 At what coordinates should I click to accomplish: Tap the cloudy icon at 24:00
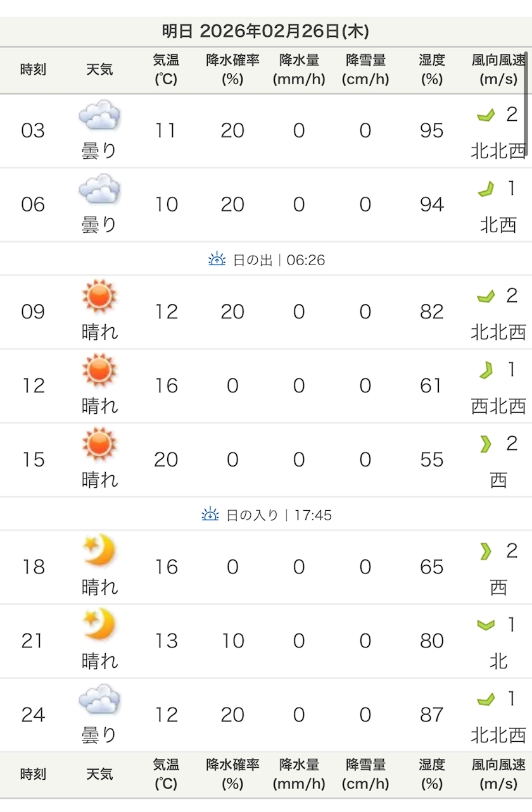pyautogui.click(x=99, y=699)
